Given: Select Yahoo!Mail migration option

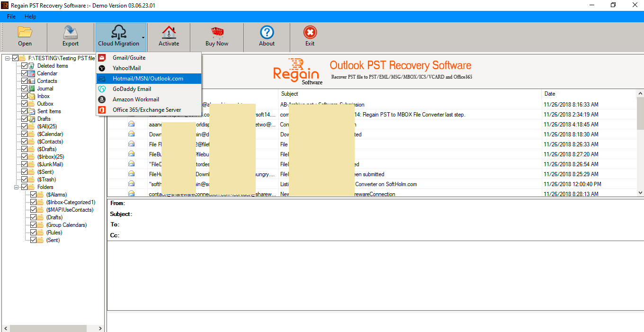Looking at the screenshot, I should 149,68.
